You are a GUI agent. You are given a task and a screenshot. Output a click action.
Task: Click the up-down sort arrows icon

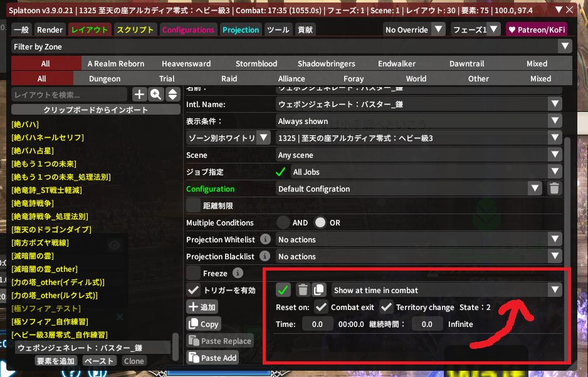pos(172,95)
